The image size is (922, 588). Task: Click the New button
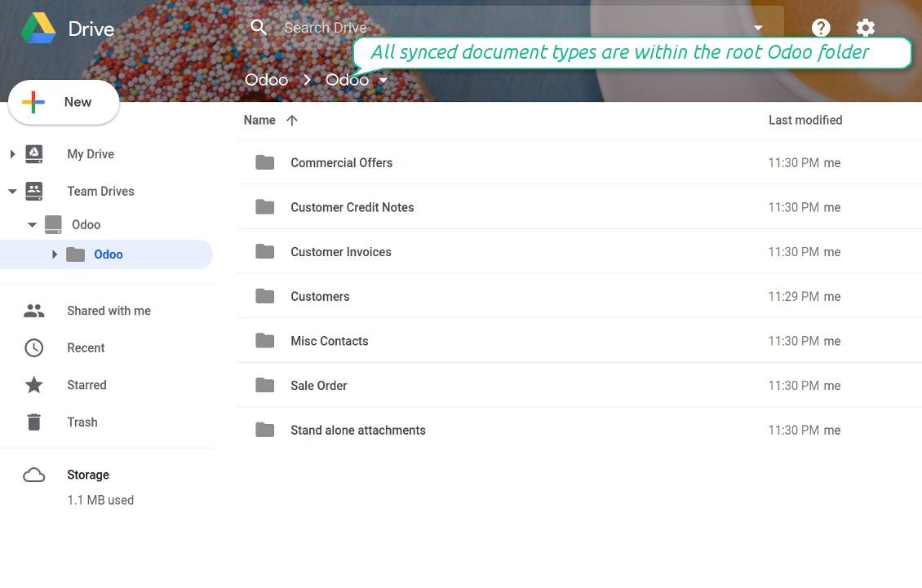(x=64, y=102)
